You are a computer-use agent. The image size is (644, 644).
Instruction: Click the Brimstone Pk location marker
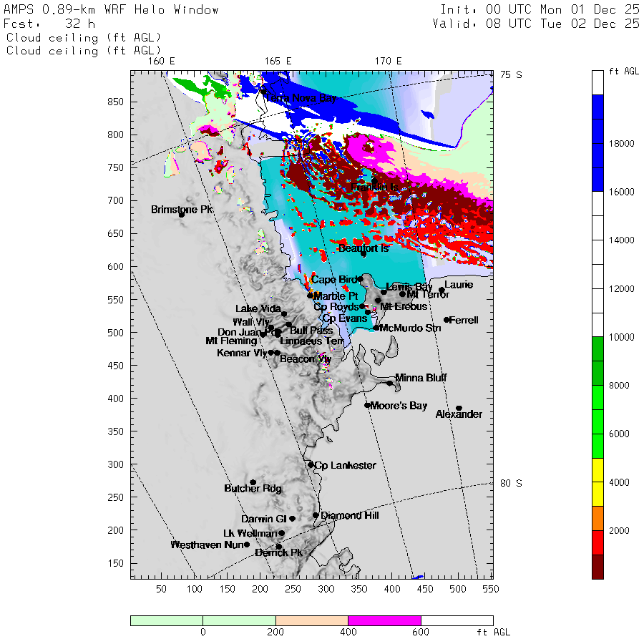(x=181, y=215)
